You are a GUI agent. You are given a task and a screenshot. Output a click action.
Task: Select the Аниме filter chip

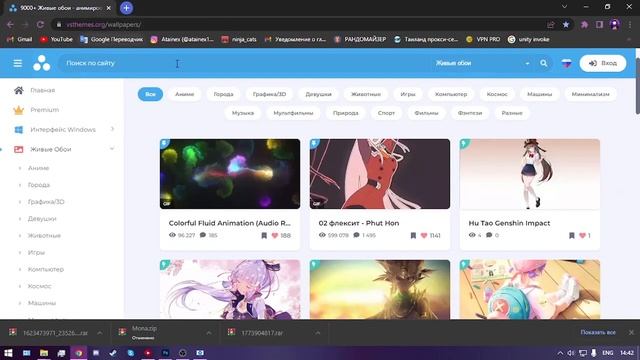click(x=184, y=94)
